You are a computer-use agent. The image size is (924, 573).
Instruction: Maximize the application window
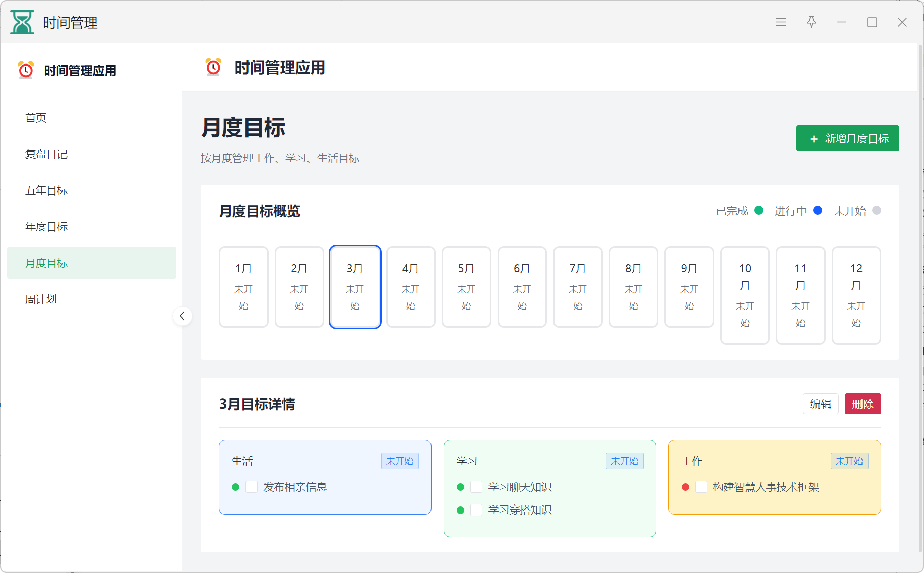(872, 22)
